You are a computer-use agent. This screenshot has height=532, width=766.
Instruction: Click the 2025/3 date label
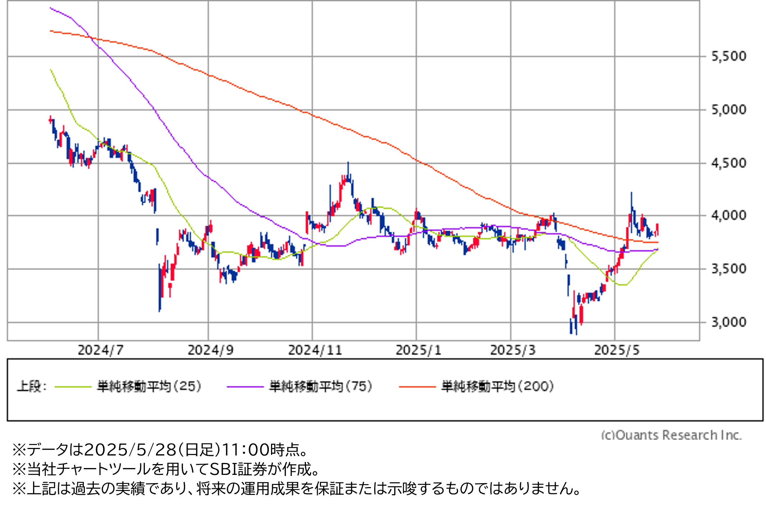[513, 350]
